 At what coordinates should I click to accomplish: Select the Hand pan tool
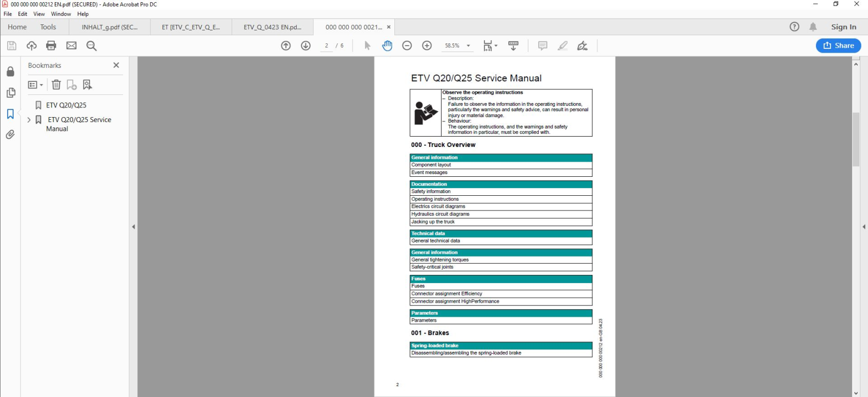[x=387, y=46]
